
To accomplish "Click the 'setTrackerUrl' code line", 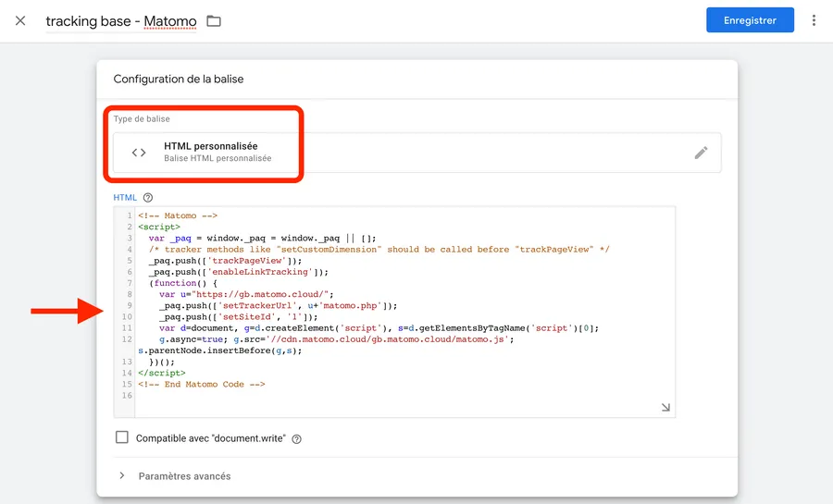I will 278,305.
